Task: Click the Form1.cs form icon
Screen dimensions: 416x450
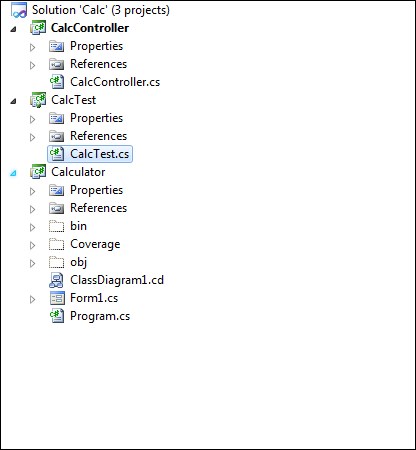Action: (x=57, y=298)
